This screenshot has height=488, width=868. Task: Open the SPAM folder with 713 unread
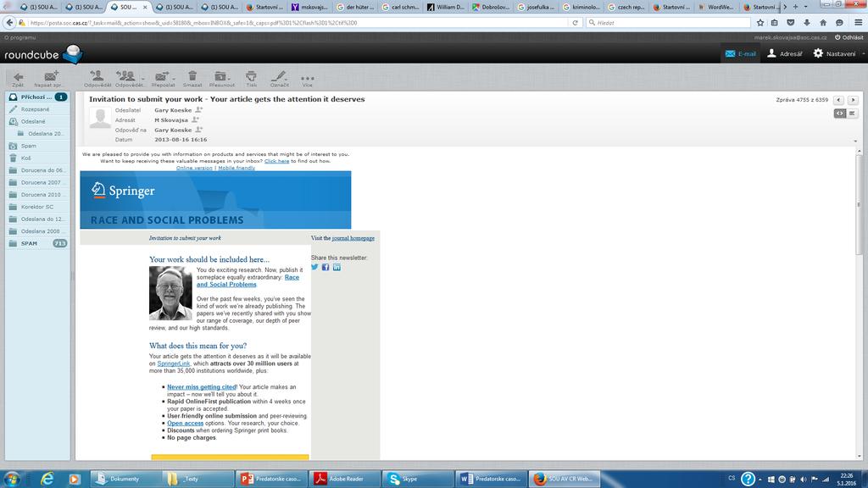click(x=37, y=243)
